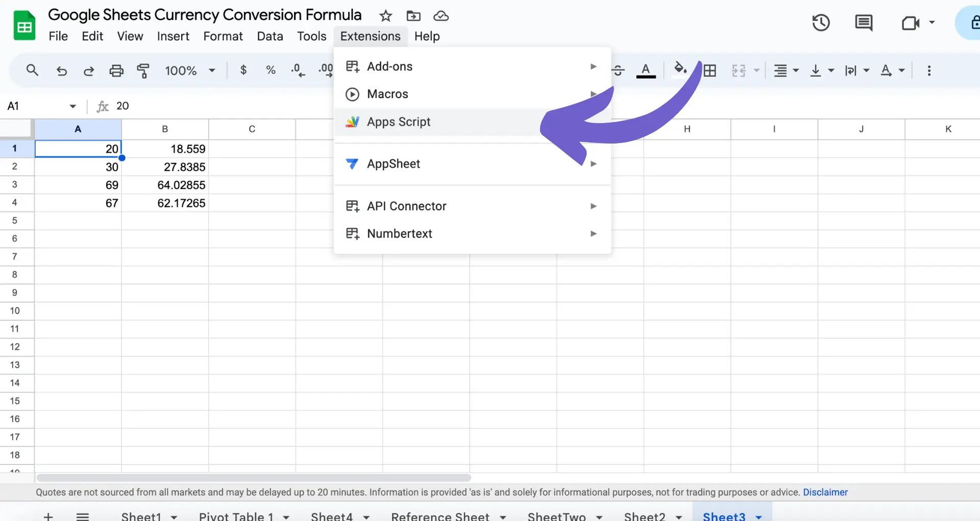The image size is (980, 521).
Task: Click the add new sheet plus icon
Action: [x=48, y=516]
